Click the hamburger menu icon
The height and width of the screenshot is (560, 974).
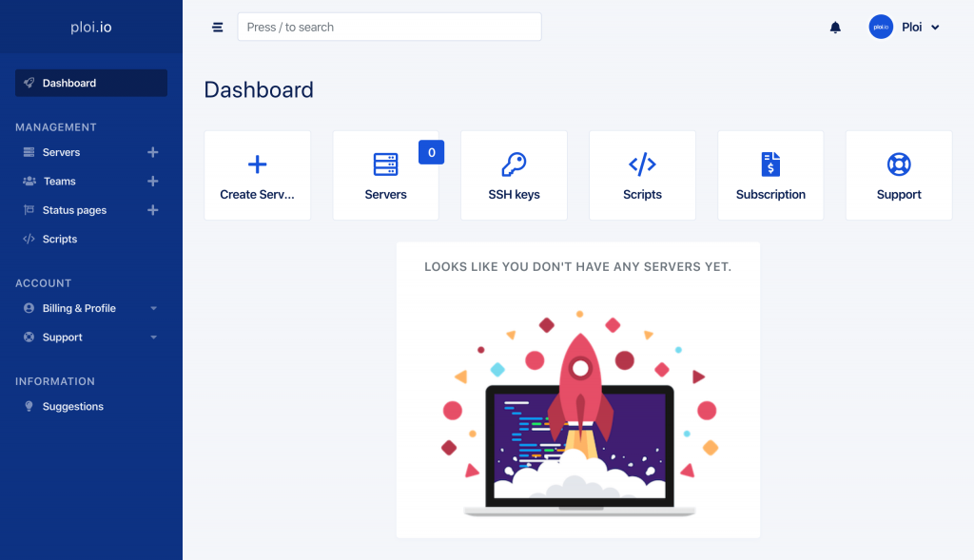pos(218,27)
